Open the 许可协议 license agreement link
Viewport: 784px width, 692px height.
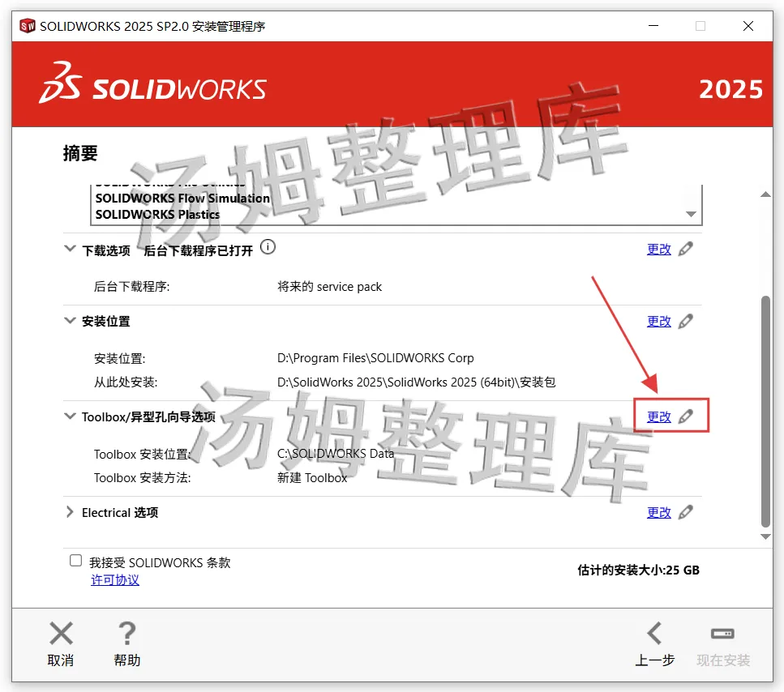click(x=115, y=579)
